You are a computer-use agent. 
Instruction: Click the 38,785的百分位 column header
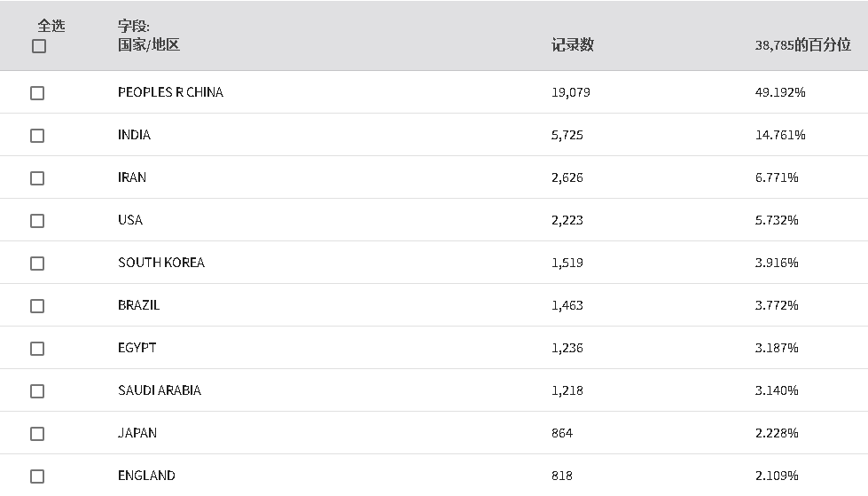click(x=802, y=45)
